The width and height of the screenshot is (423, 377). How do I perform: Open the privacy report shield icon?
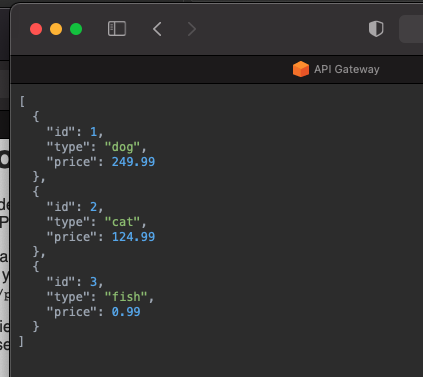376,29
